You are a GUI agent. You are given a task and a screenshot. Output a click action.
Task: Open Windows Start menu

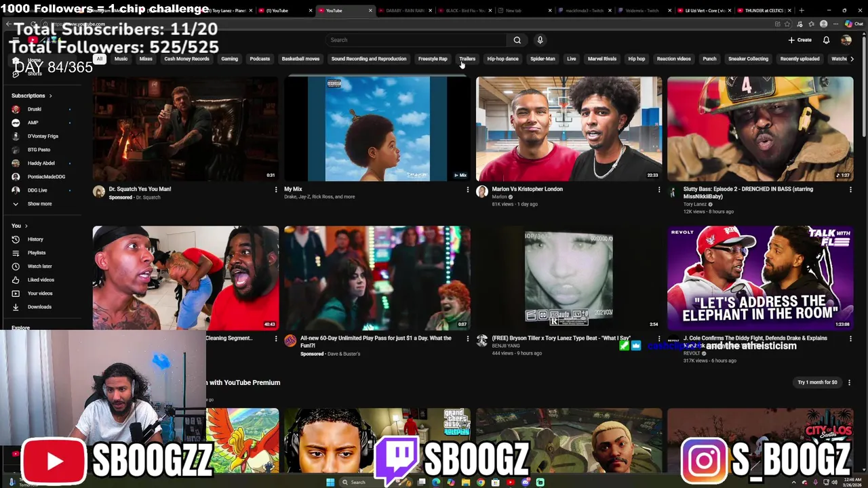pos(330,482)
